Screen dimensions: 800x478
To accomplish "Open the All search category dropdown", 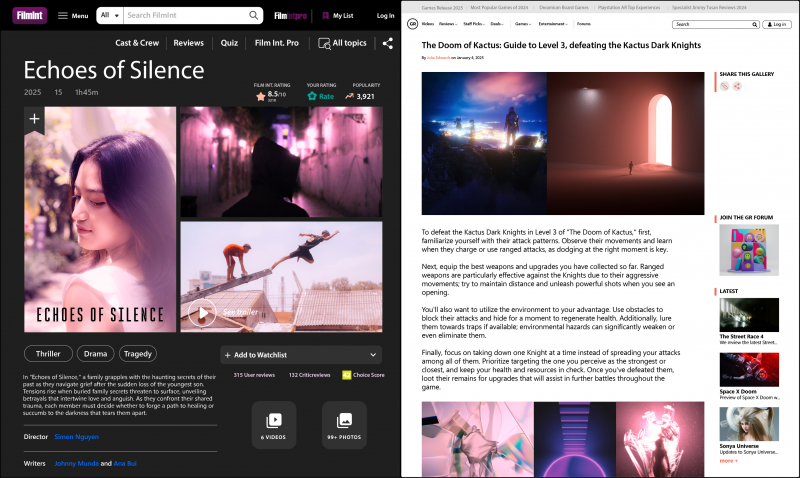I will click(x=111, y=16).
